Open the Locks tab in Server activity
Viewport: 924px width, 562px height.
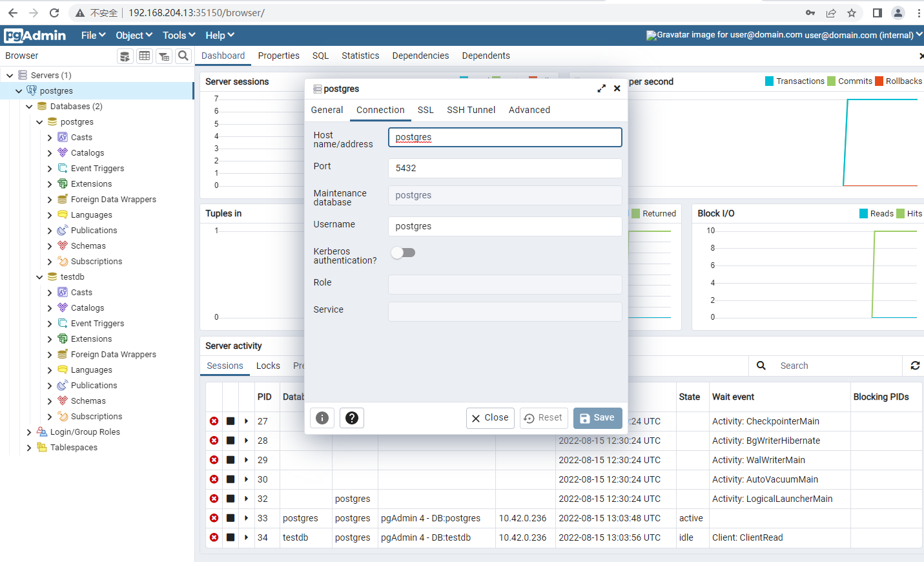point(268,366)
